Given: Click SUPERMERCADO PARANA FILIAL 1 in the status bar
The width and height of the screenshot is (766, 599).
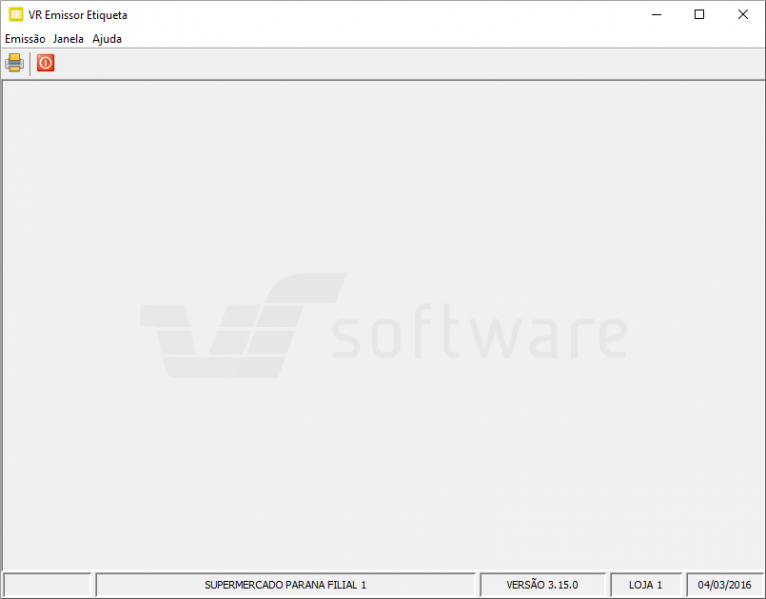Looking at the screenshot, I should (285, 585).
